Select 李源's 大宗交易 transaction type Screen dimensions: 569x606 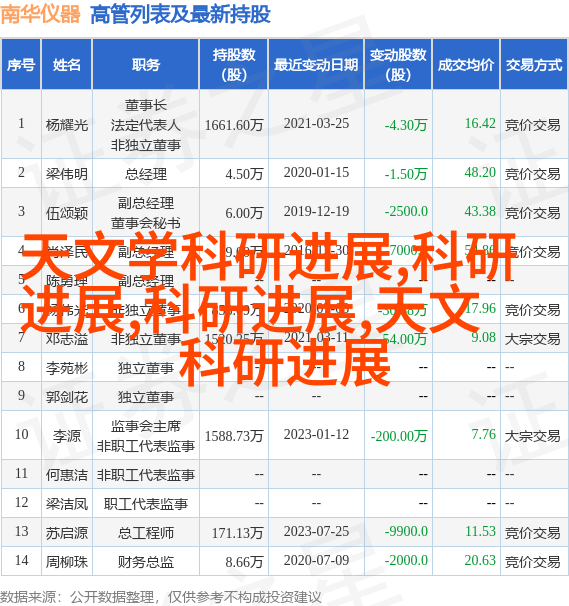click(533, 436)
